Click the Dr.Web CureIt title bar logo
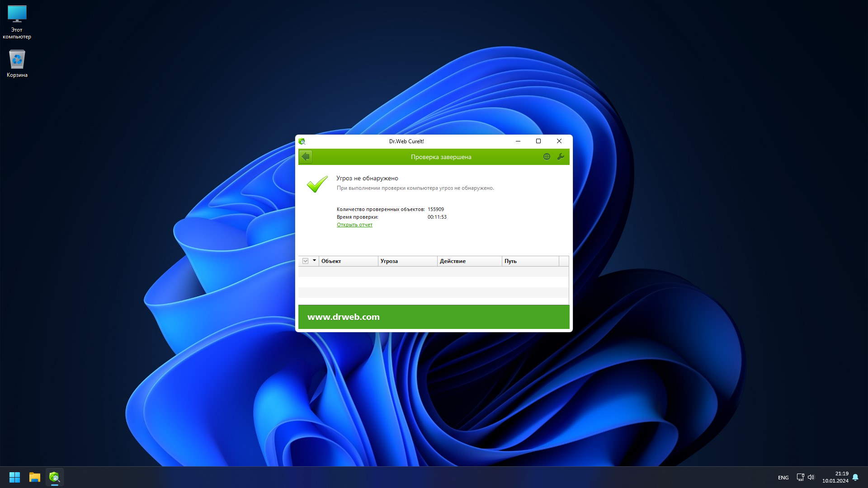The width and height of the screenshot is (868, 488). coord(302,141)
